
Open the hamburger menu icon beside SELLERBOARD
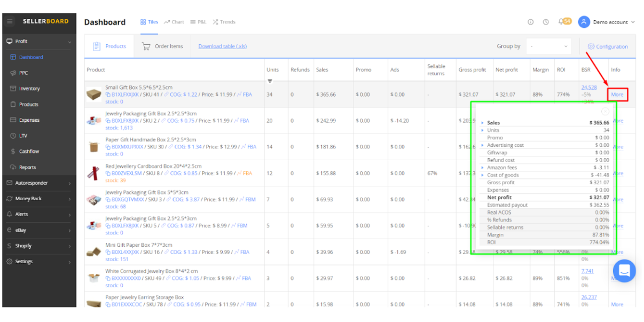pyautogui.click(x=10, y=21)
